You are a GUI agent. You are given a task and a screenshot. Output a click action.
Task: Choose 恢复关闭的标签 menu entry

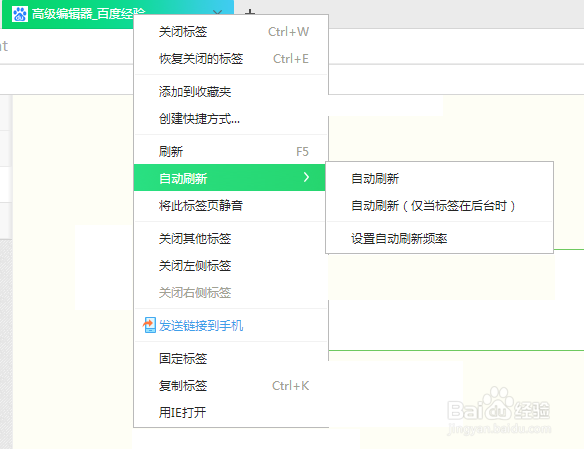coord(231,59)
